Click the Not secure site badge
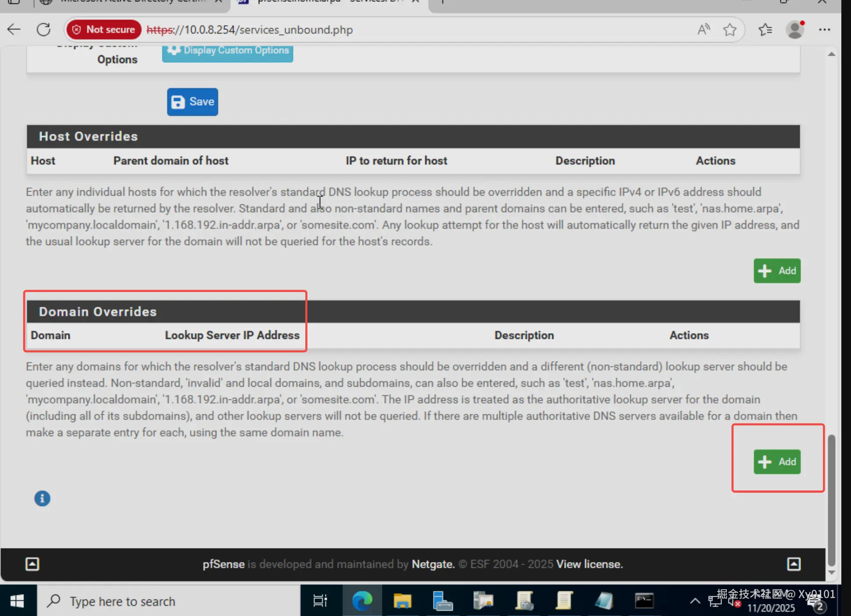This screenshot has height=616, width=851. (x=104, y=30)
